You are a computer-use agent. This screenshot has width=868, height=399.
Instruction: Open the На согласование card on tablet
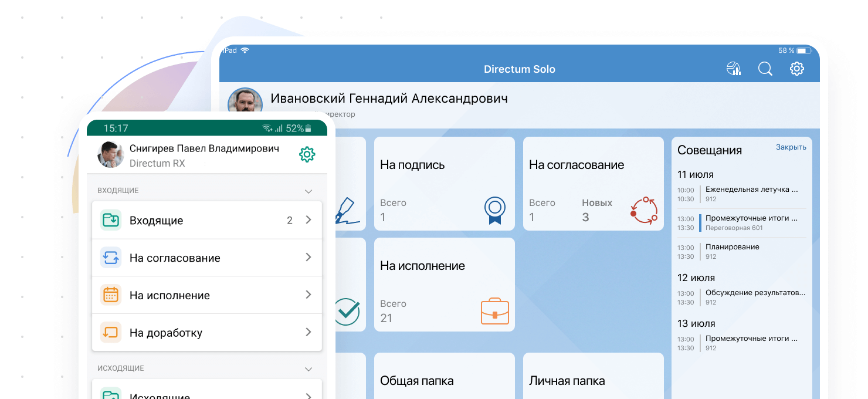(x=594, y=184)
